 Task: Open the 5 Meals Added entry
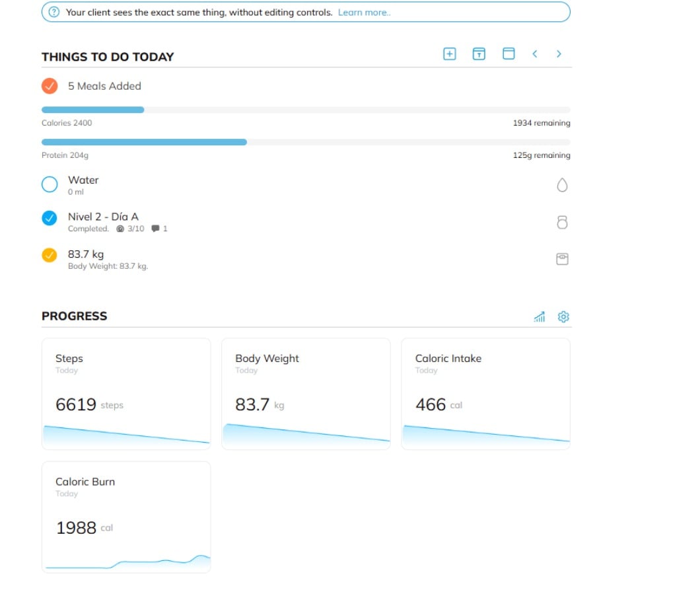pyautogui.click(x=104, y=86)
